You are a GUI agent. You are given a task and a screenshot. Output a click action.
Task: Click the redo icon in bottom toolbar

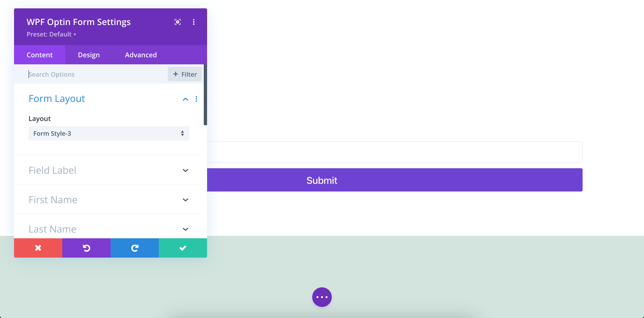(x=134, y=247)
